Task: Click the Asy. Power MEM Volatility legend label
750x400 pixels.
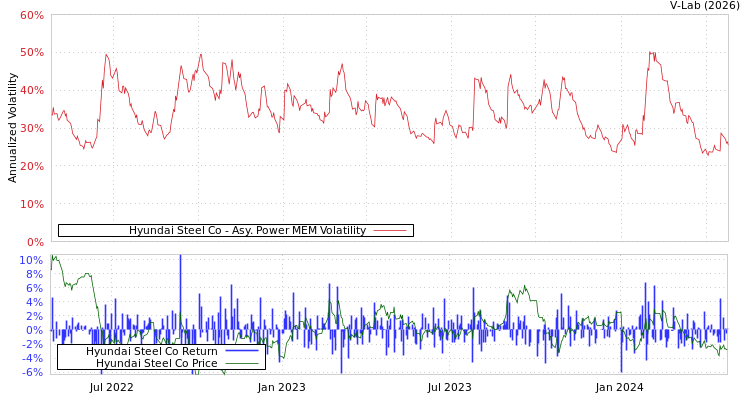Action: (247, 231)
